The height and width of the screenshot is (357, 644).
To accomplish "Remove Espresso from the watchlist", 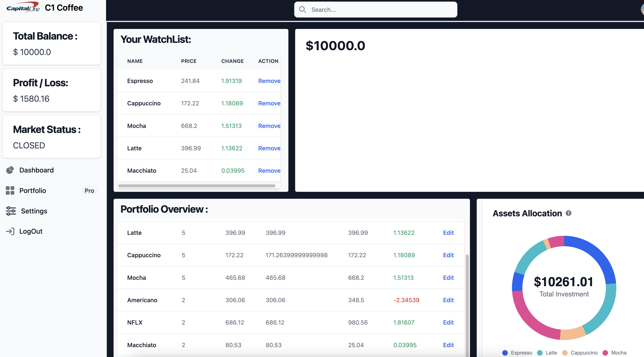I will point(269,81).
